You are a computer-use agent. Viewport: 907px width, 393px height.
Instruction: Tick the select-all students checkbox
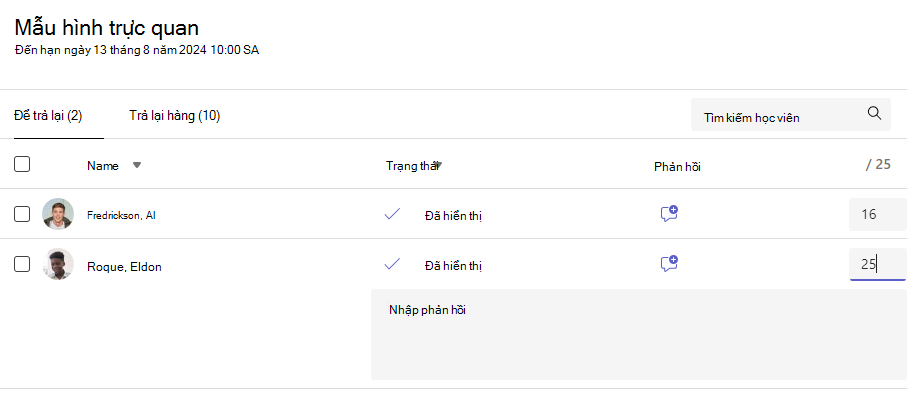click(x=22, y=164)
